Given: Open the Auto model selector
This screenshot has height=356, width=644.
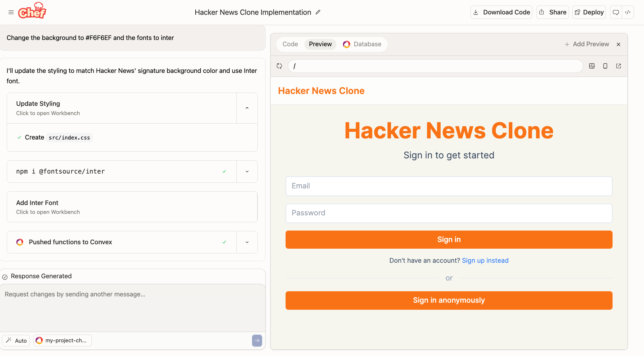Looking at the screenshot, I should point(16,340).
